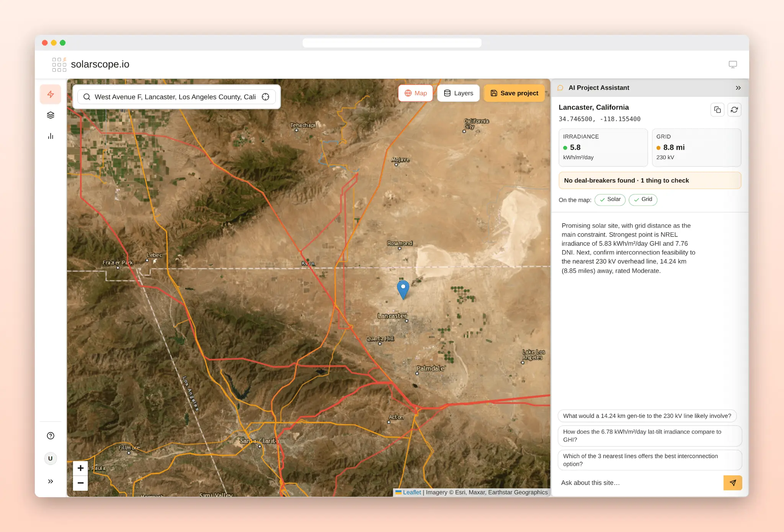Open the bar chart analytics sidebar icon
The width and height of the screenshot is (784, 532).
pyautogui.click(x=51, y=136)
